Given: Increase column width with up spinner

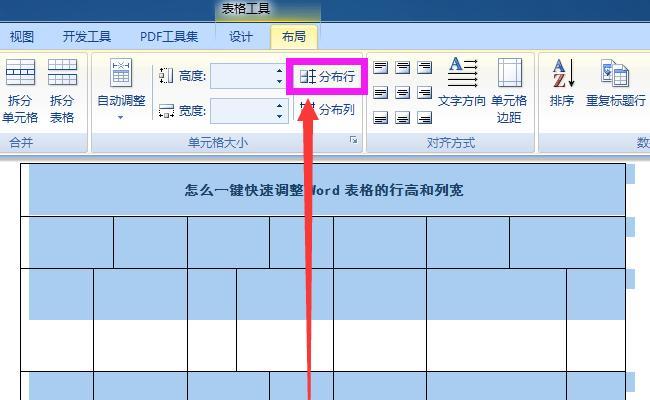Looking at the screenshot, I should coord(280,106).
